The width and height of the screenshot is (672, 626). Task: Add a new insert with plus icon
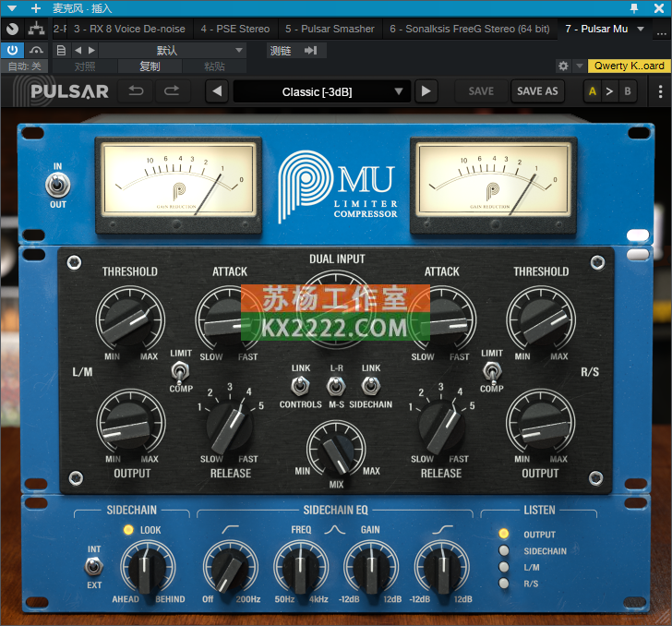pyautogui.click(x=36, y=8)
